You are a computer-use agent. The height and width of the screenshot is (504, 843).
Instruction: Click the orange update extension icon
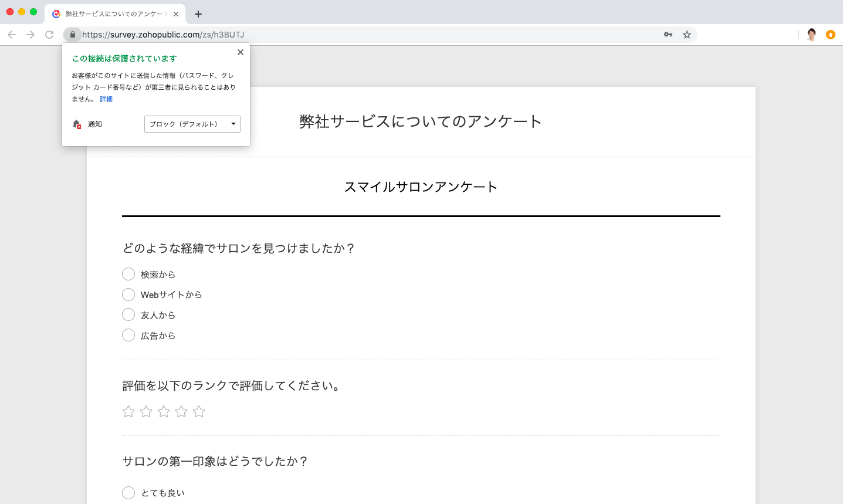(831, 35)
